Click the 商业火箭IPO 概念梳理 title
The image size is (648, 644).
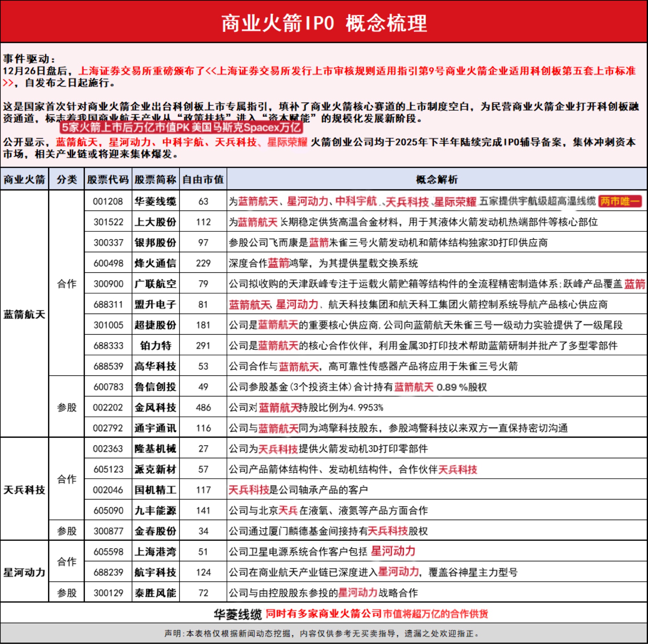324,23
